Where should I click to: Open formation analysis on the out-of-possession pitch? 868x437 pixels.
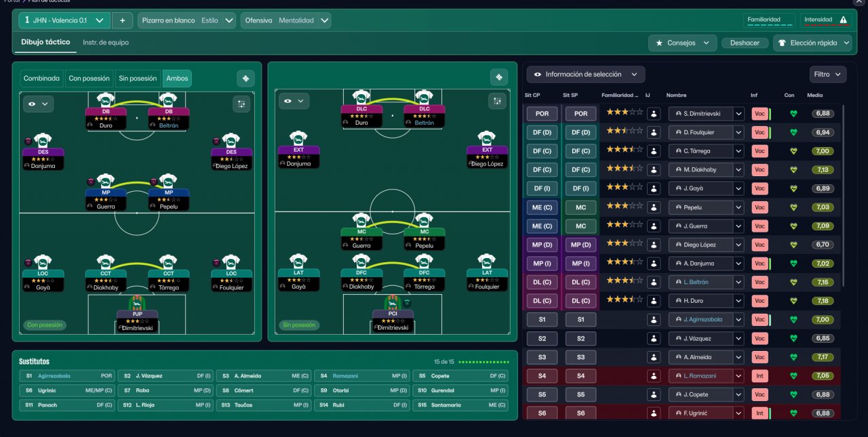pos(499,77)
